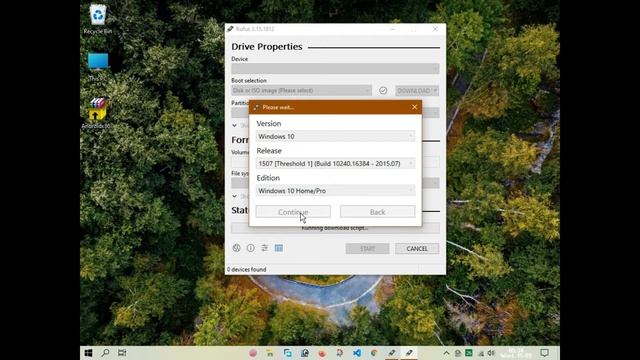
Task: Open Rufus language selection globe icon
Action: [x=236, y=248]
